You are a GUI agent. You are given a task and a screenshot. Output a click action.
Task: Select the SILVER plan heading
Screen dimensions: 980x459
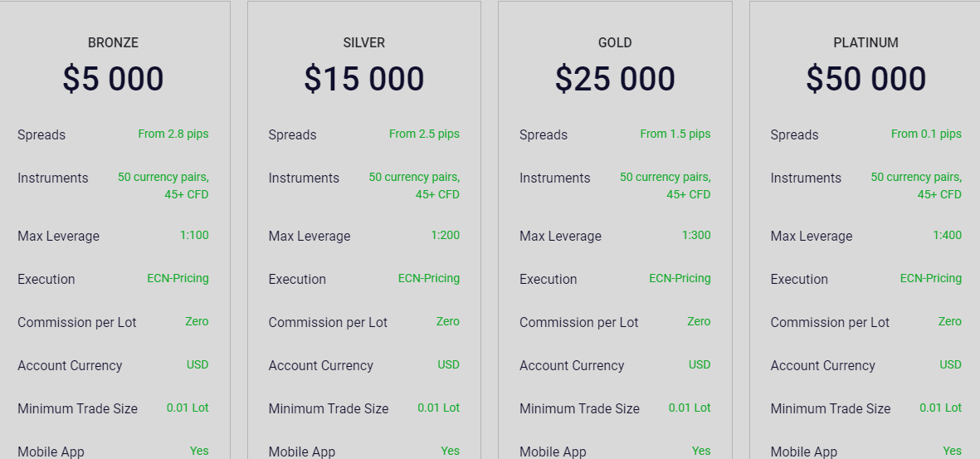363,42
